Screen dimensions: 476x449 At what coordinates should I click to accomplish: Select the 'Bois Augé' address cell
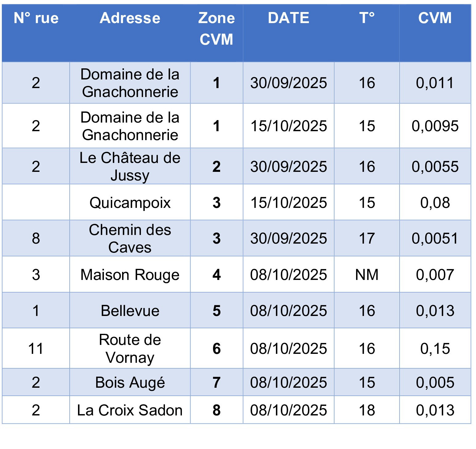[130, 382]
